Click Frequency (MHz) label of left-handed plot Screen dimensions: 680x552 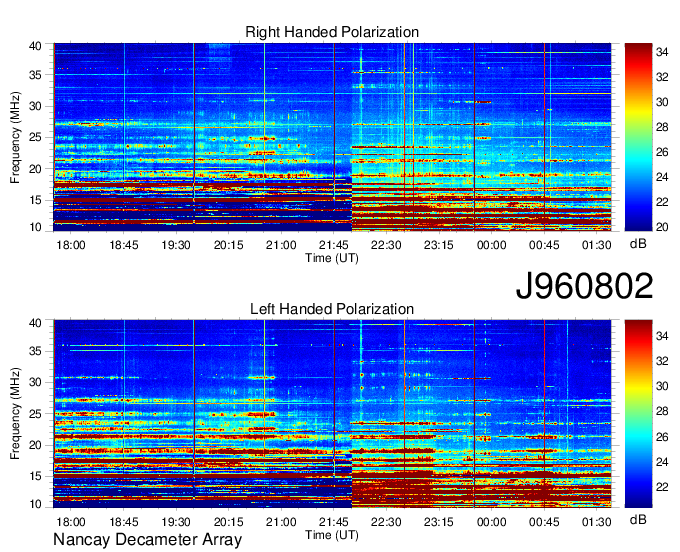pyautogui.click(x=15, y=414)
